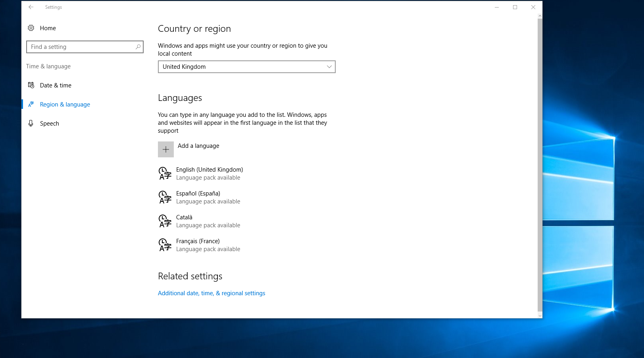The height and width of the screenshot is (358, 644).
Task: Open Speech settings
Action: (x=50, y=123)
